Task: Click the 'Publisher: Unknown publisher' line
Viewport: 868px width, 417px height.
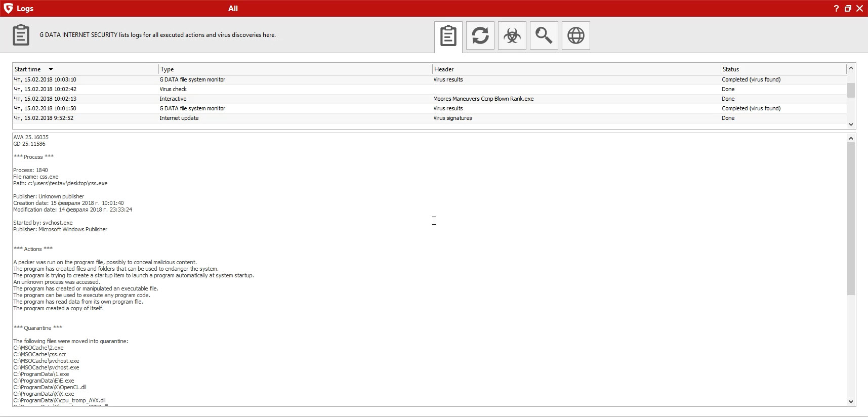Action: 49,196
